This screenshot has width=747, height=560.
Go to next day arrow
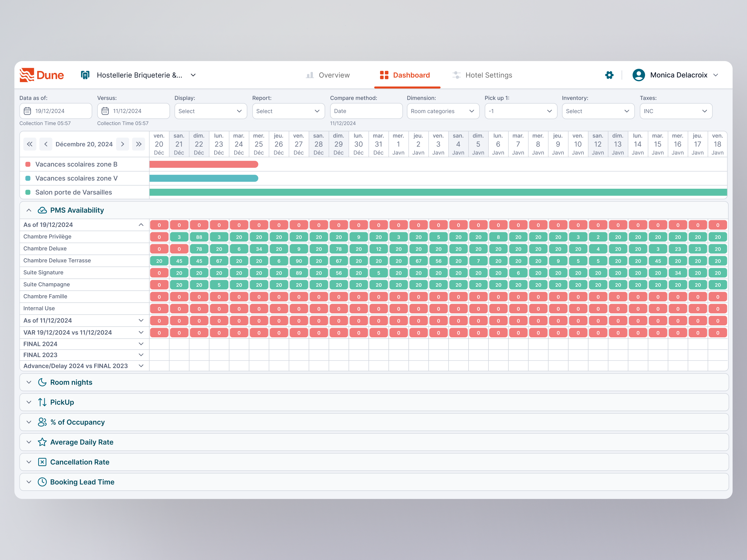122,144
